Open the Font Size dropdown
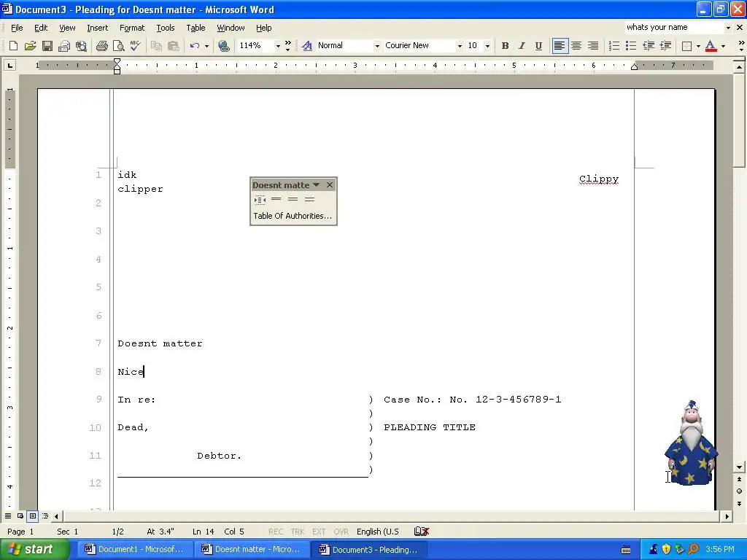The width and height of the screenshot is (747, 560). [x=487, y=46]
